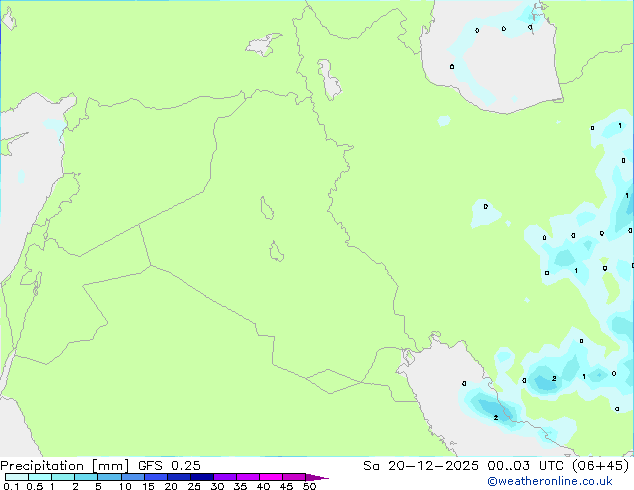The height and width of the screenshot is (490, 634).
Task: Pick the 0.5–1 mm legend color swatch
Action: tap(40, 477)
